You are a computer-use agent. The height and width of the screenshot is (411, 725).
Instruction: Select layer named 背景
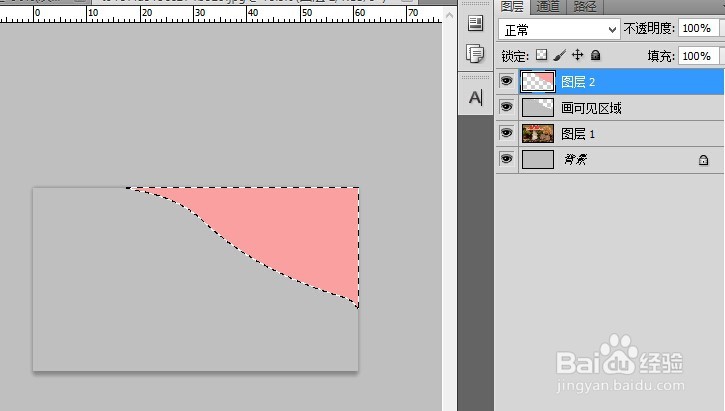576,160
